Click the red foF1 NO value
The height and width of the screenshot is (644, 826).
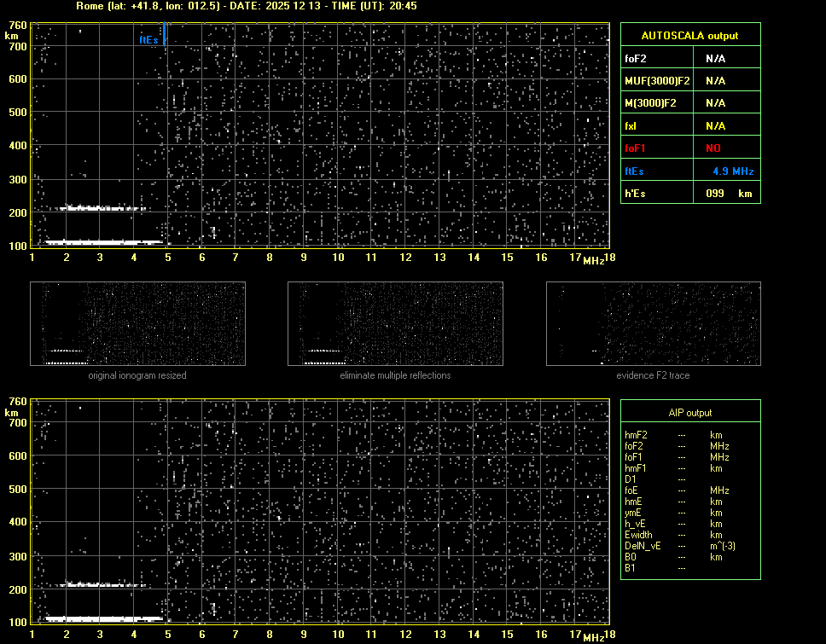[x=713, y=148]
